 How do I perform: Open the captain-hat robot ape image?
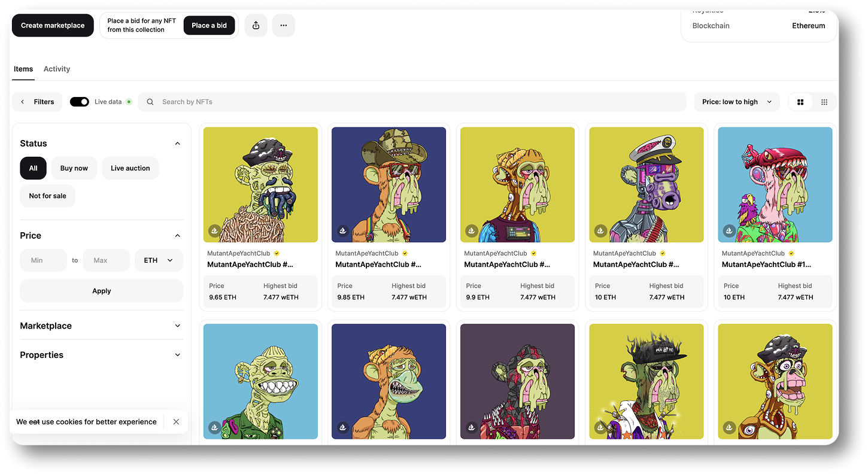[x=647, y=184]
